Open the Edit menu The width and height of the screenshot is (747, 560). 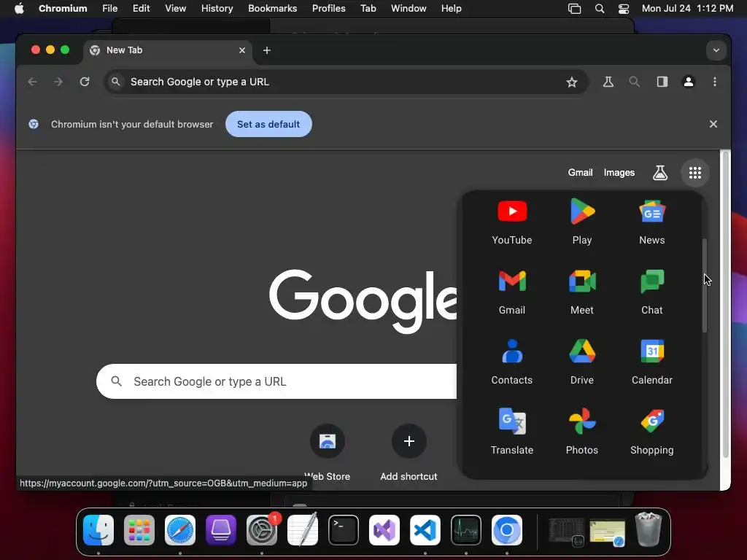[x=141, y=8]
